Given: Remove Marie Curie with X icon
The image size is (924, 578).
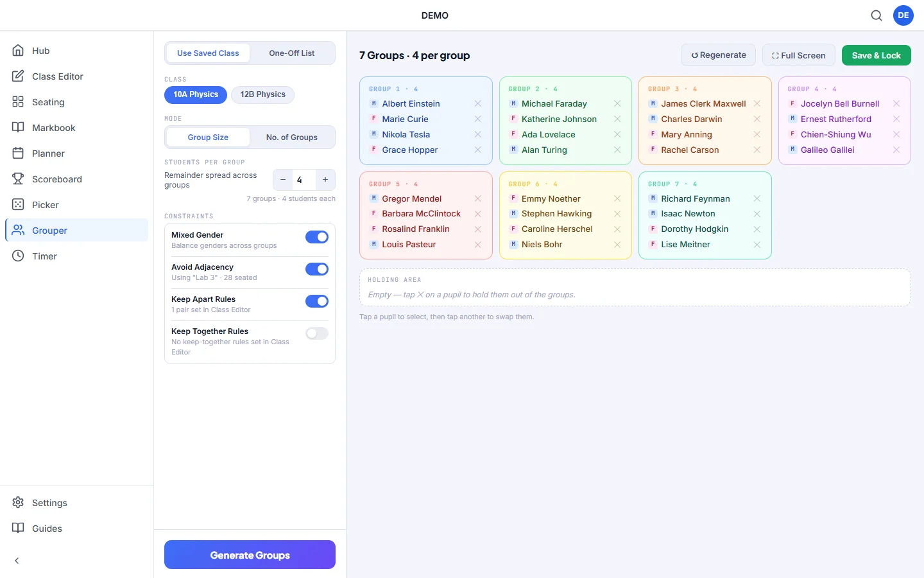Looking at the screenshot, I should coord(478,119).
